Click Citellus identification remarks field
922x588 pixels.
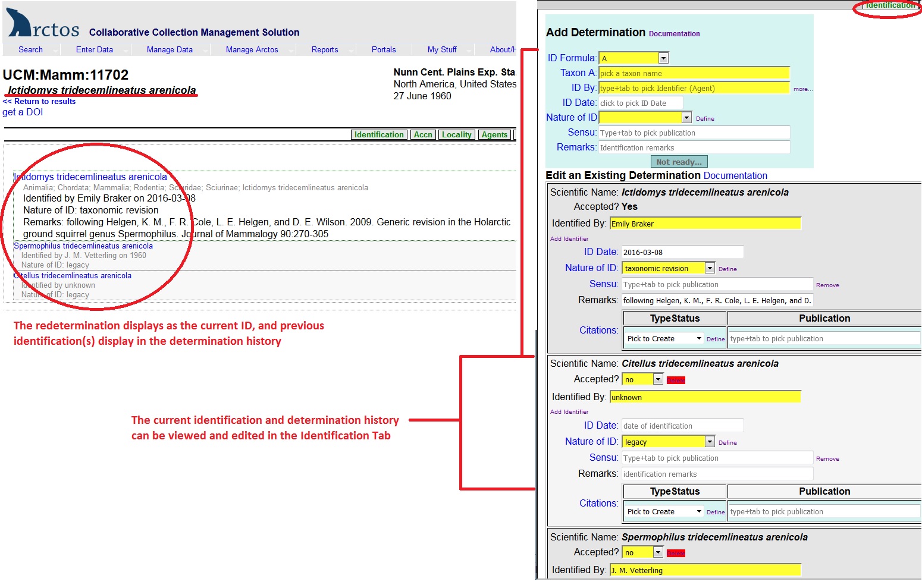[717, 474]
